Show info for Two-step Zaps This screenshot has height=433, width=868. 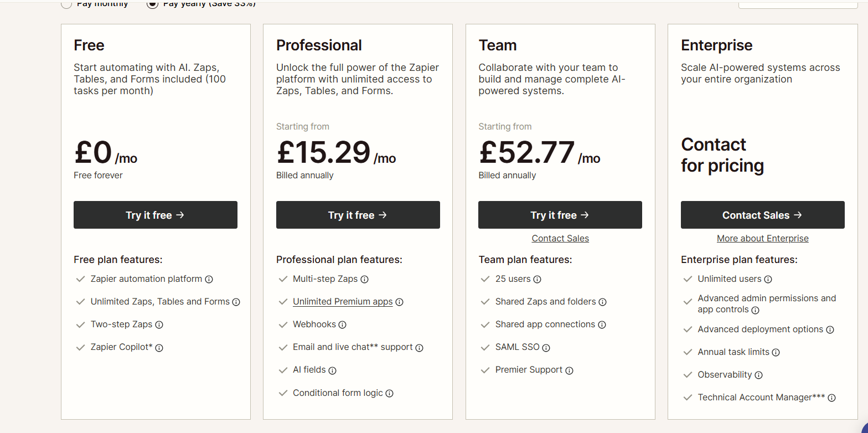pos(159,325)
